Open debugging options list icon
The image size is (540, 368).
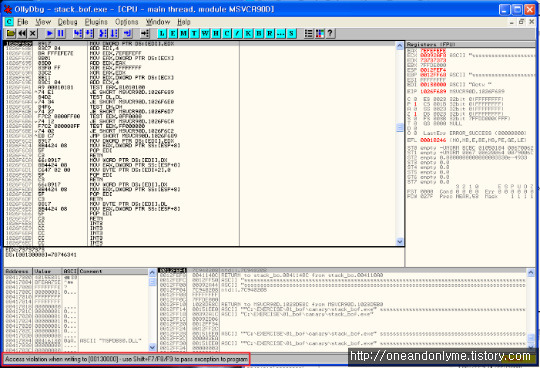309,33
